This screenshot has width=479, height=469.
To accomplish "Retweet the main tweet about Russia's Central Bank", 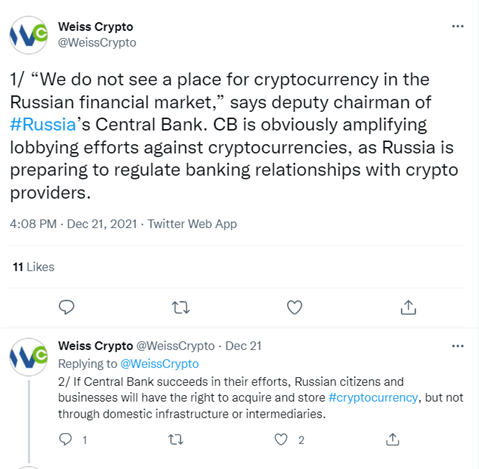I will (x=181, y=308).
